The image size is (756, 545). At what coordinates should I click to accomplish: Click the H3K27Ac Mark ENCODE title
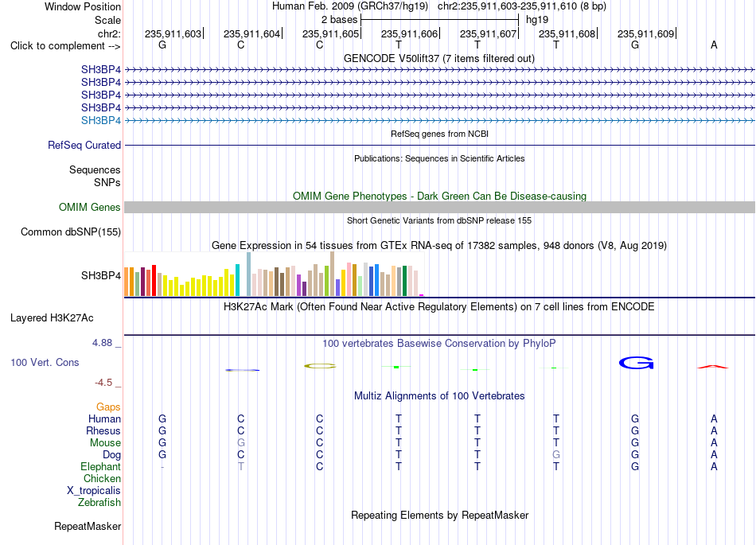439,307
